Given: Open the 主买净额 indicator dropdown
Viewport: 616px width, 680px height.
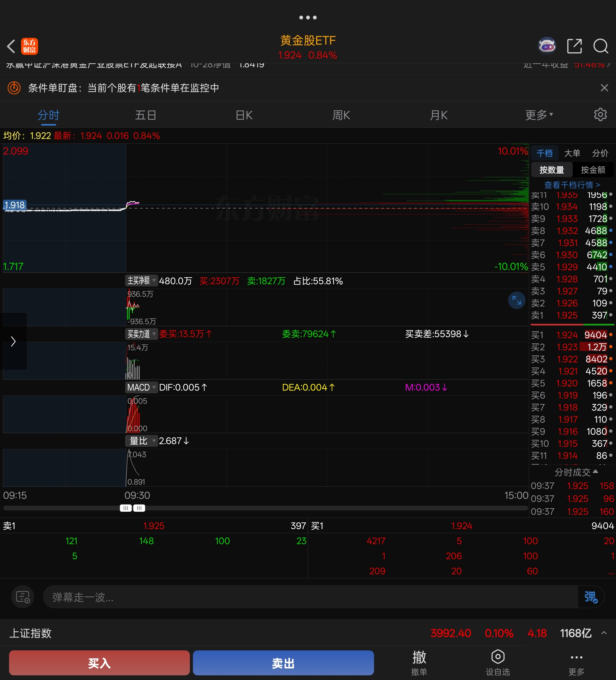Looking at the screenshot, I should (141, 280).
